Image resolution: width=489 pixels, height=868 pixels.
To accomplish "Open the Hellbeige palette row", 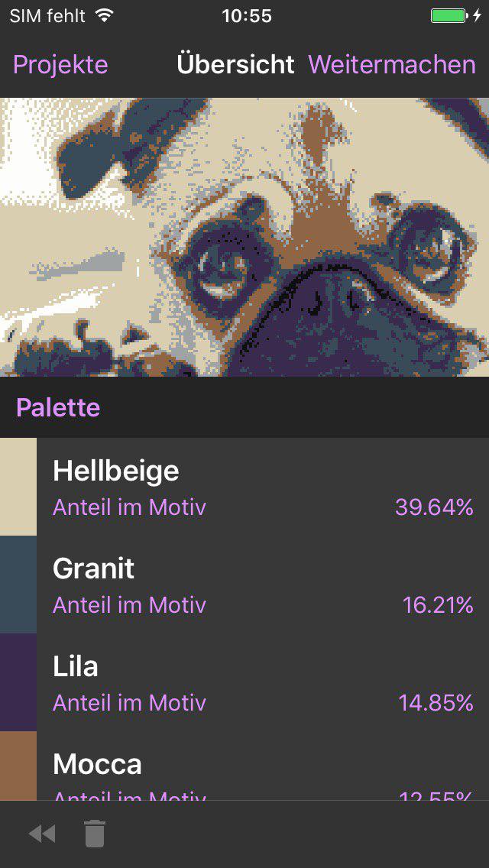I will (260, 487).
